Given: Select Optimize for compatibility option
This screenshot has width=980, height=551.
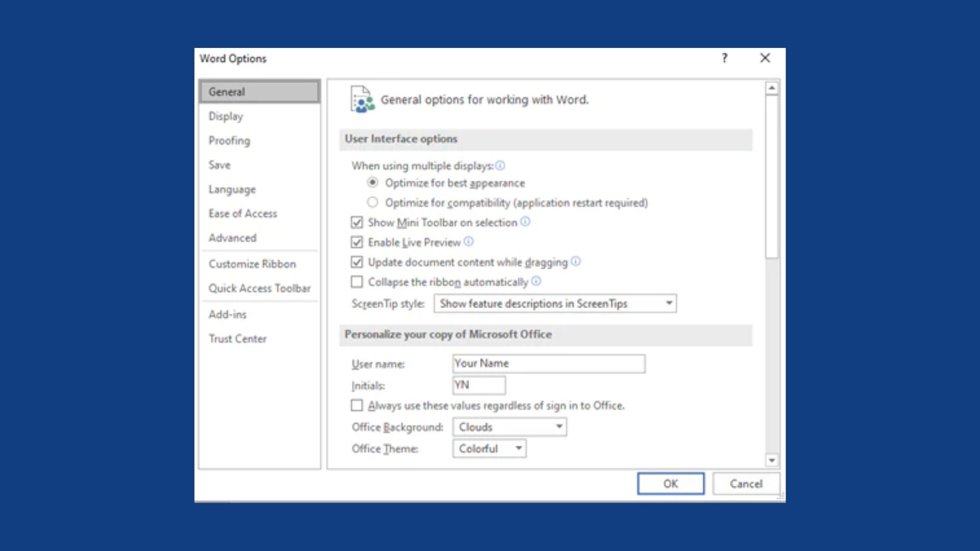Looking at the screenshot, I should pyautogui.click(x=373, y=203).
